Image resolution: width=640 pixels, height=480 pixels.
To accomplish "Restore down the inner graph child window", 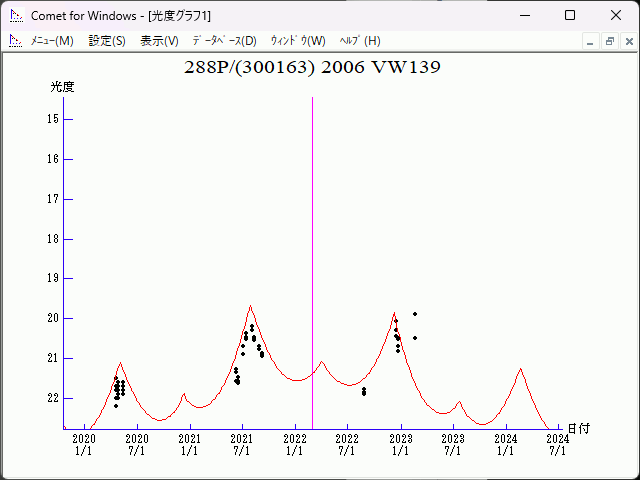I will [x=609, y=41].
